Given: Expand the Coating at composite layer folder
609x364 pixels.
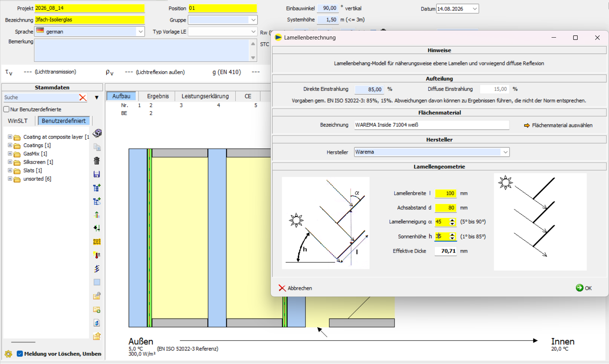Looking at the screenshot, I should click(10, 137).
